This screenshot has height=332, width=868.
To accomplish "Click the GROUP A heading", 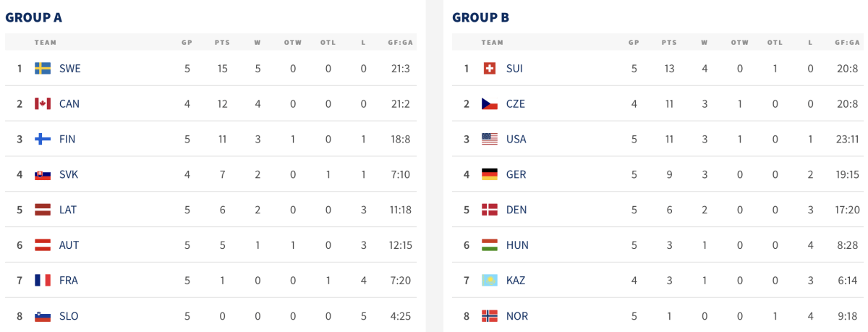I will pos(33,17).
